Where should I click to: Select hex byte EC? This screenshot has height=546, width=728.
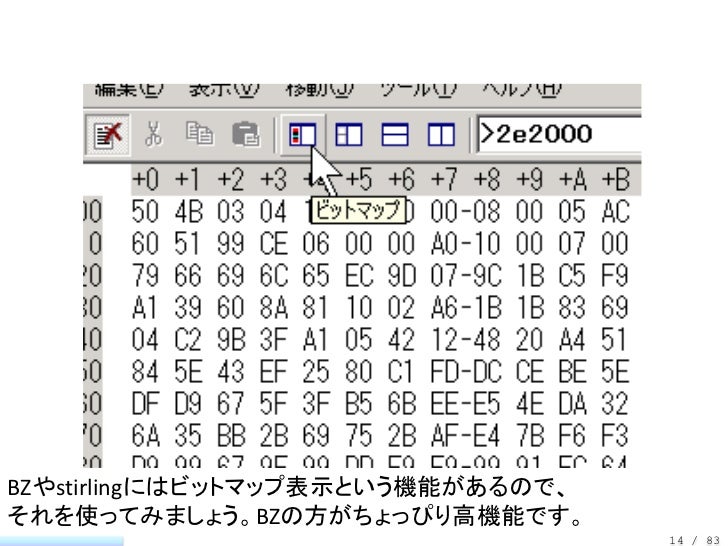[359, 275]
